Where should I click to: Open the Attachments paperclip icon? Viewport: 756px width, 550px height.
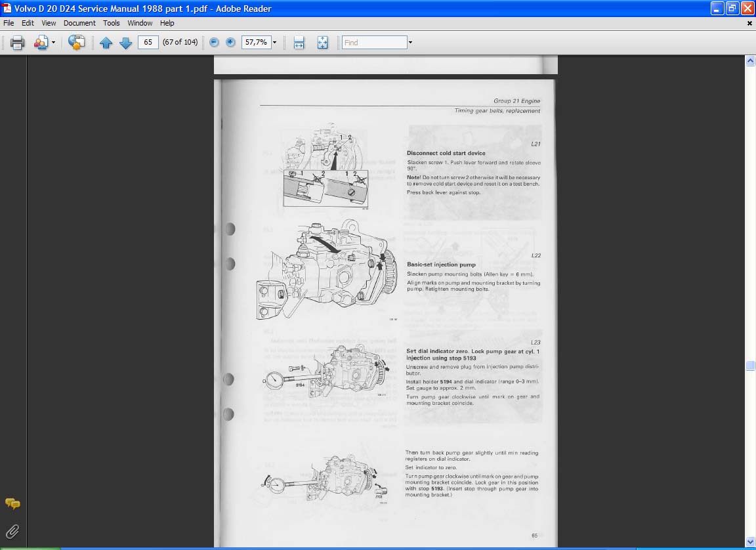(x=12, y=531)
